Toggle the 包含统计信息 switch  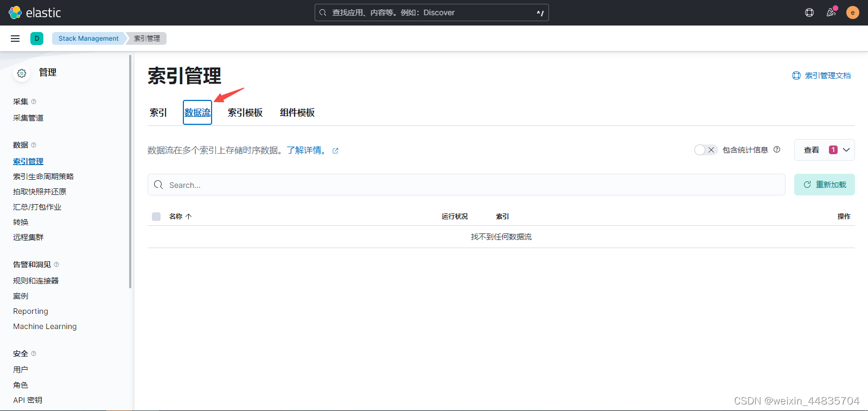[706, 150]
